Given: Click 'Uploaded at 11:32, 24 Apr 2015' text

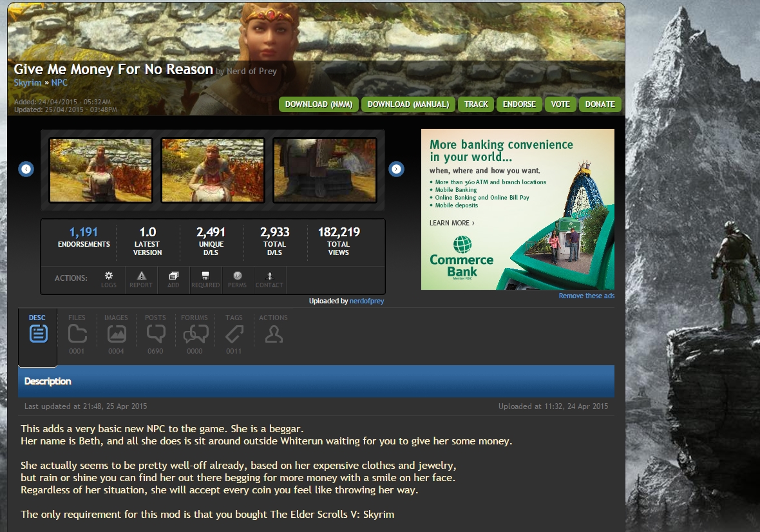Looking at the screenshot, I should (553, 406).
